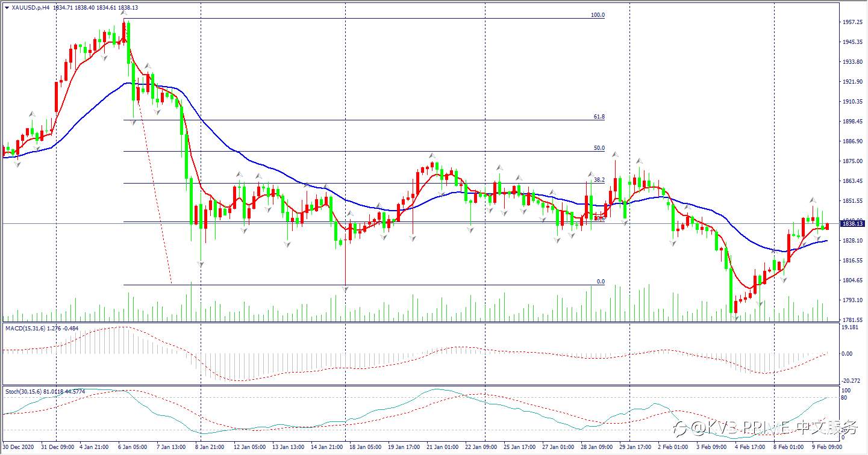Select the Fibonacci 100.0 level label
868x455 pixels.
click(598, 15)
